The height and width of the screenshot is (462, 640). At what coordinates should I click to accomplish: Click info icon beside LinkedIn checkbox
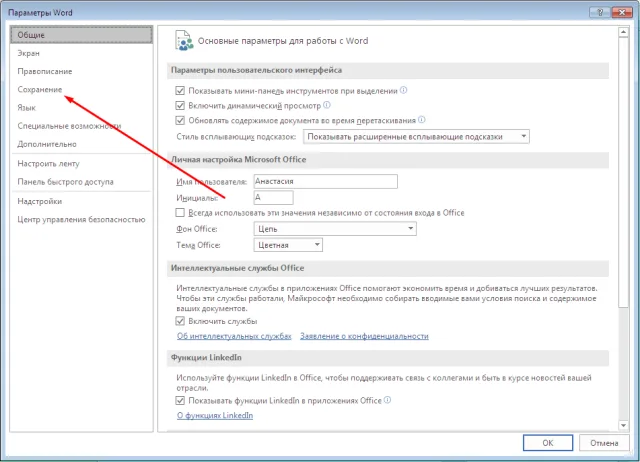387,400
